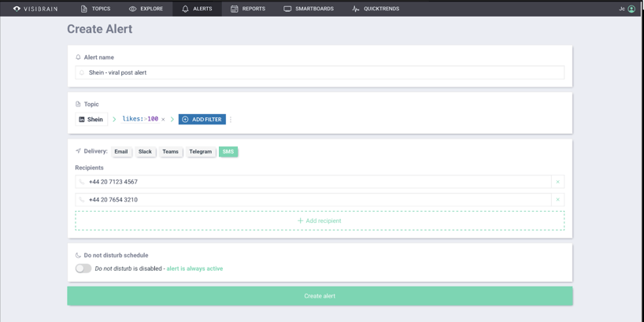Open the filter options three-dot menu

point(231,120)
